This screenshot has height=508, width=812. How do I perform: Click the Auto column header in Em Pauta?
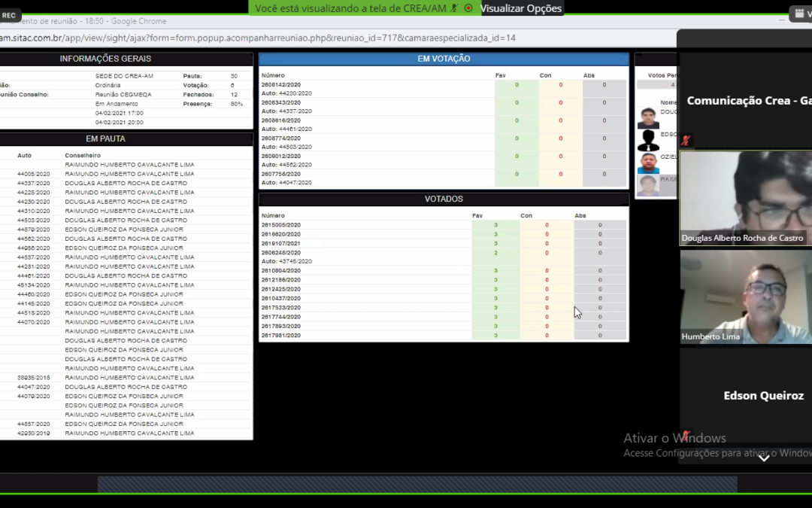[24, 156]
